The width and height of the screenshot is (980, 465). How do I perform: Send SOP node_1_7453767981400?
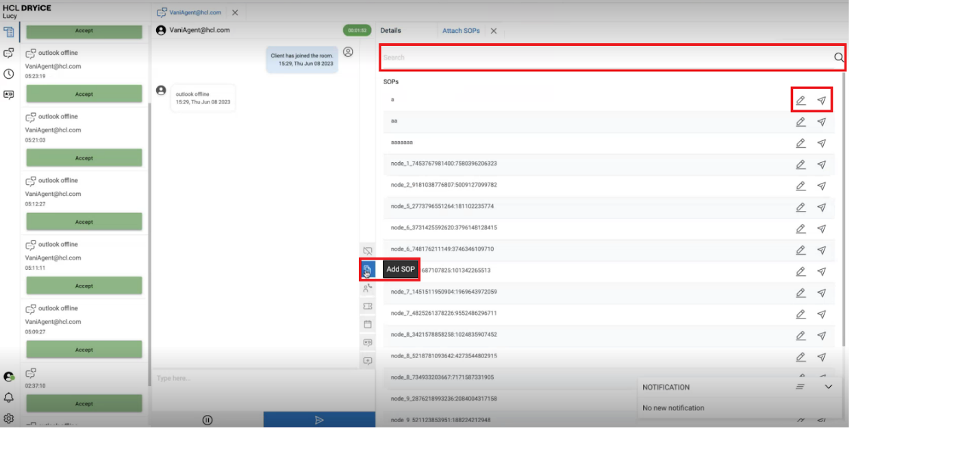pyautogui.click(x=822, y=164)
